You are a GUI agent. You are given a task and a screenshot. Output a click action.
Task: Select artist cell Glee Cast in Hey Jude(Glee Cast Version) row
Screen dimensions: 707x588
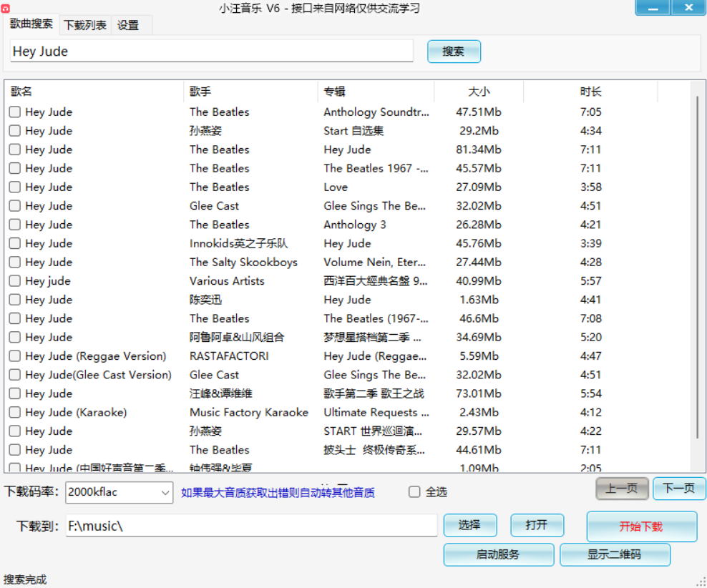214,375
